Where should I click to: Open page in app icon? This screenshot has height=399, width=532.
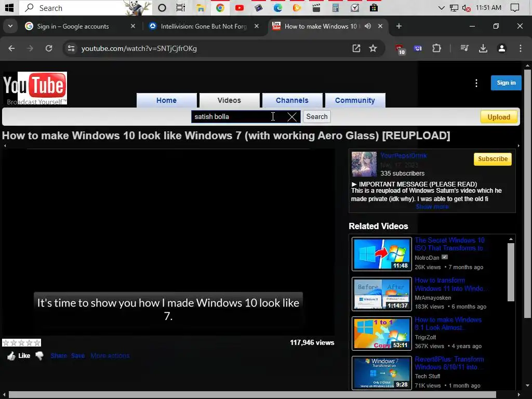pos(356,48)
